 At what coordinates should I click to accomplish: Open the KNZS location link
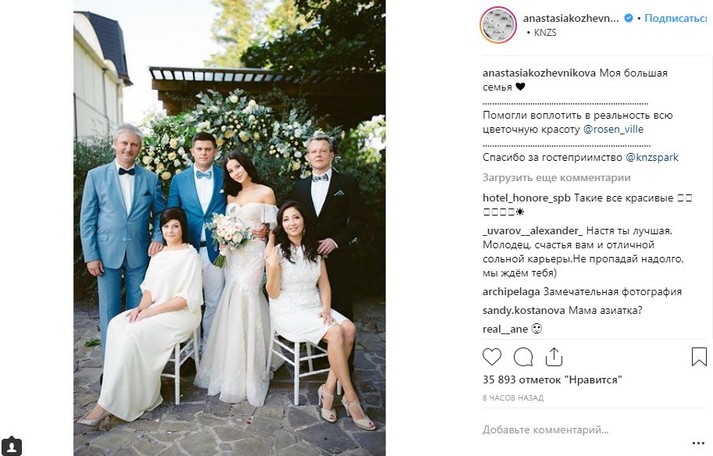point(545,33)
